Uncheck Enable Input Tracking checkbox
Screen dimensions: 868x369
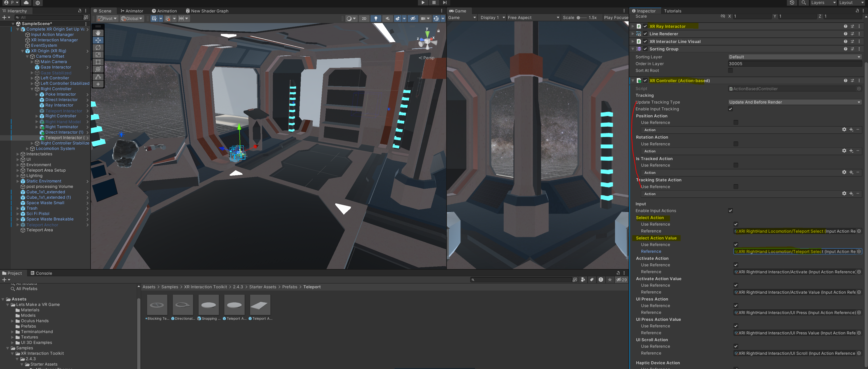click(730, 109)
